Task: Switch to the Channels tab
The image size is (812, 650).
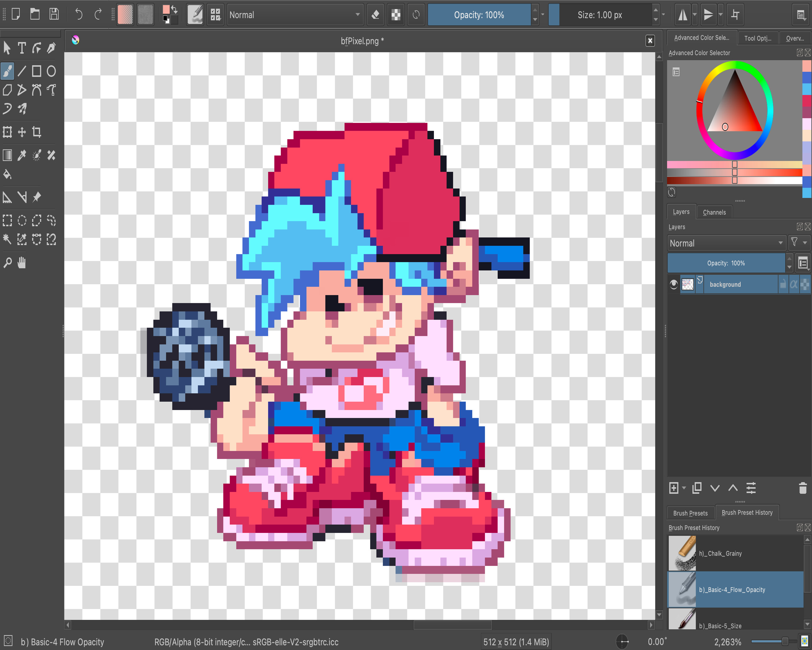Action: click(714, 212)
